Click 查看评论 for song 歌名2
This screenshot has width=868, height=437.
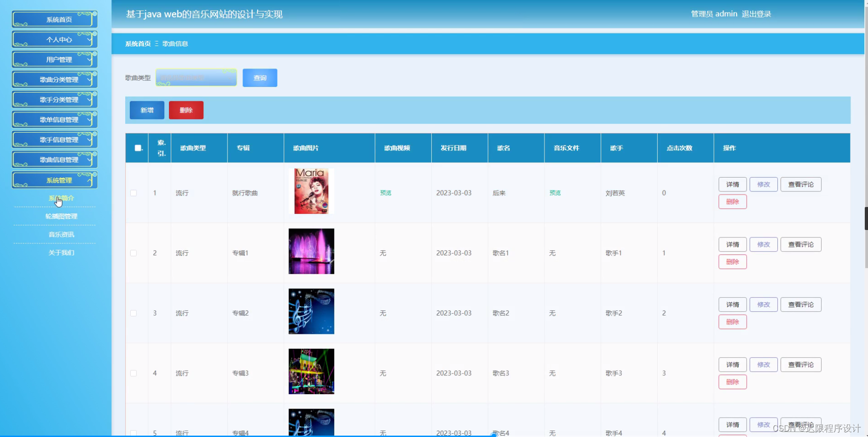tap(801, 305)
